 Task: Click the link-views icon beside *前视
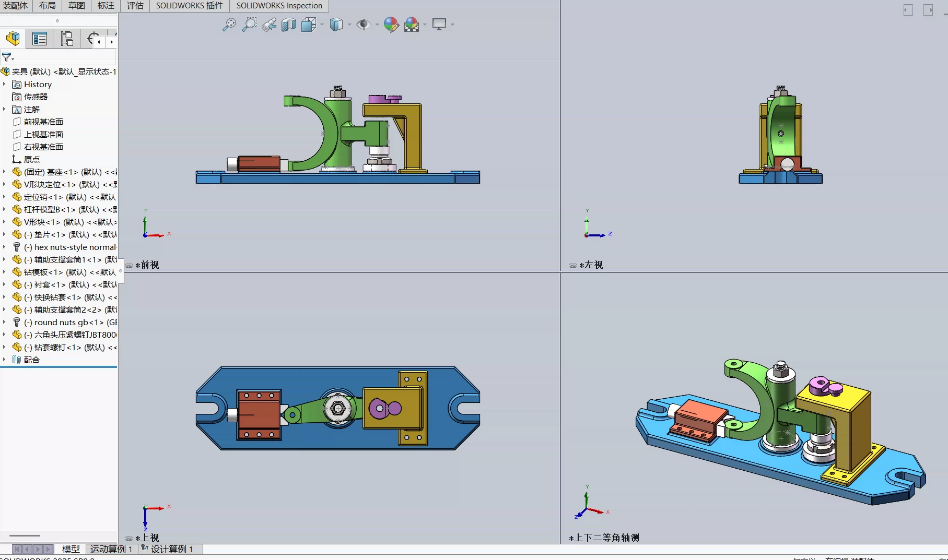[129, 266]
